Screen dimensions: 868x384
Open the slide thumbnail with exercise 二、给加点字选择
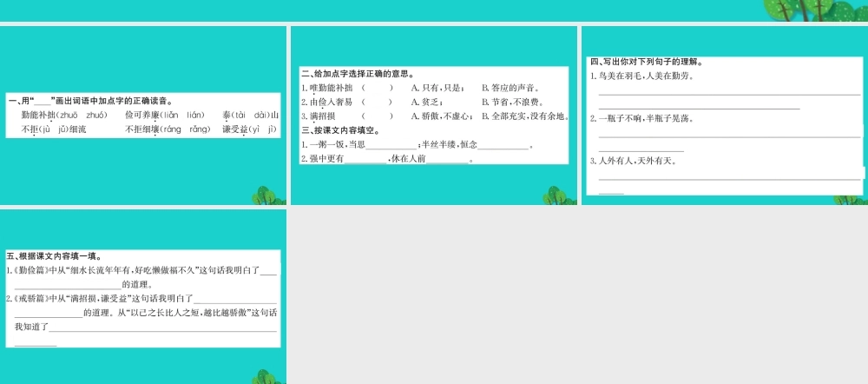point(434,116)
